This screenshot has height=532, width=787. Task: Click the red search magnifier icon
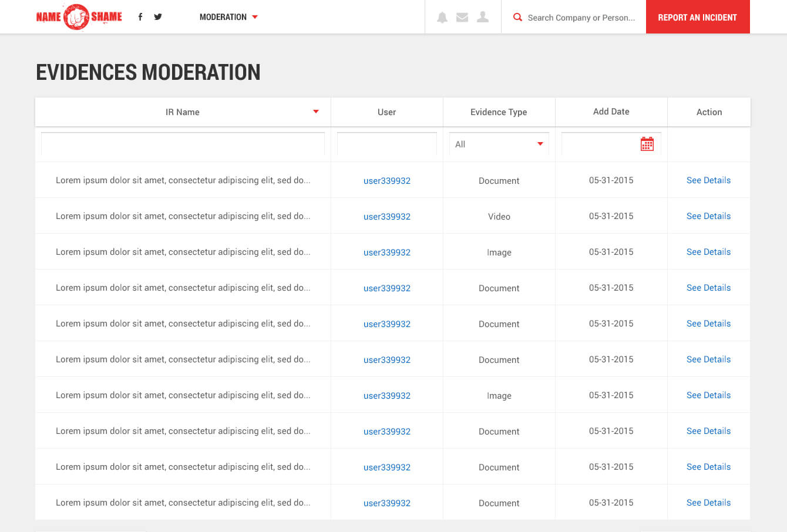pyautogui.click(x=517, y=17)
